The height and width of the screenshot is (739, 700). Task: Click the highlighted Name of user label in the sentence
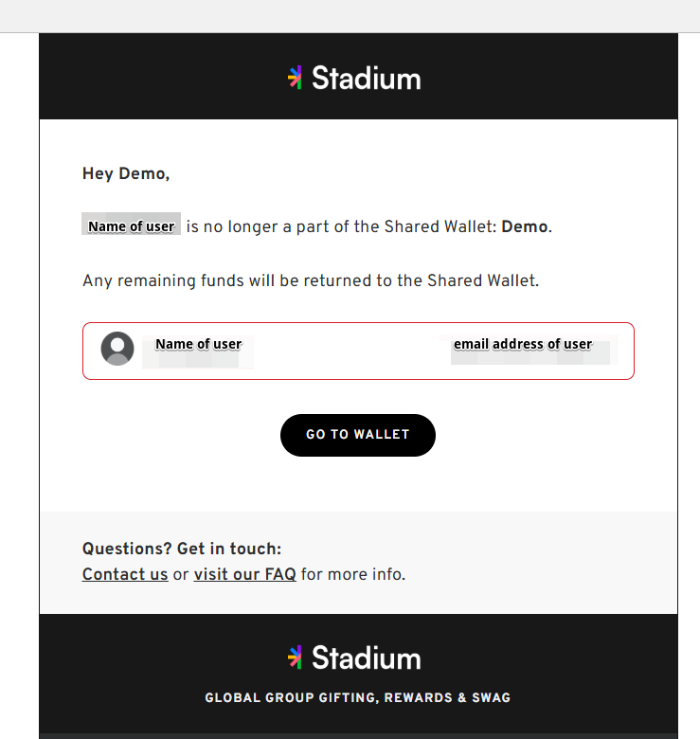(132, 225)
